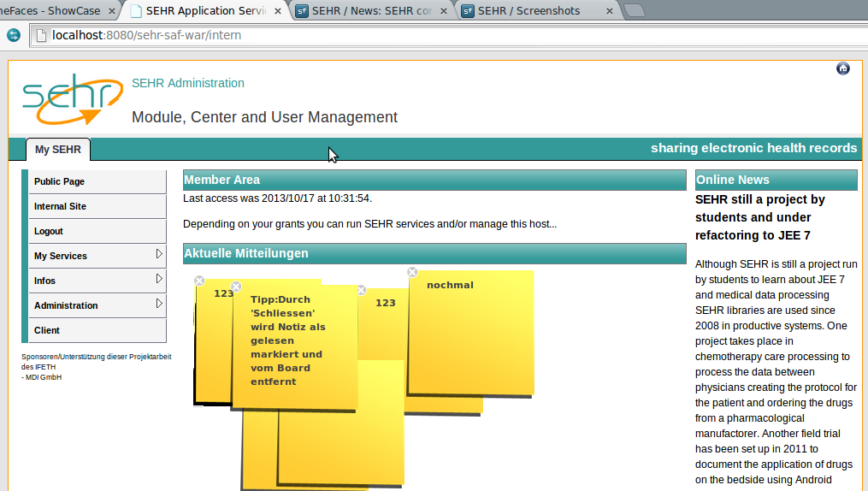Click the SEHR / Screenshots tab favicon
Screen dimensions: 868x491
[x=468, y=11]
